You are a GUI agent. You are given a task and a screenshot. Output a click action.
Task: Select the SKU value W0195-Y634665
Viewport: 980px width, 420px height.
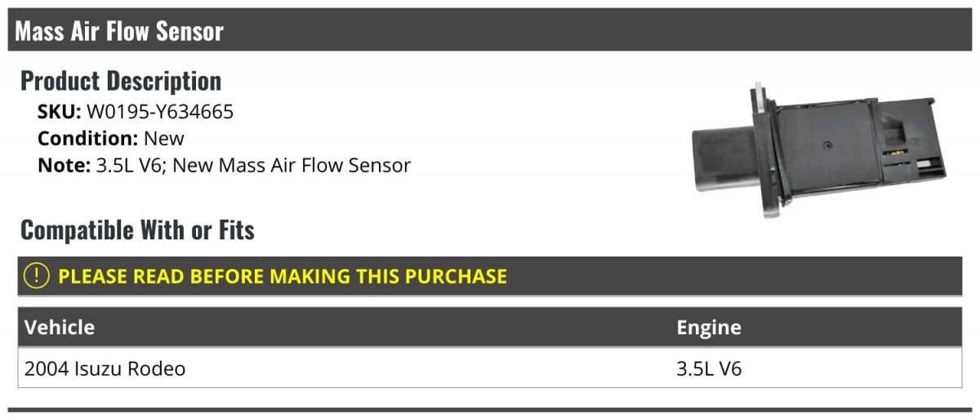[x=160, y=112]
